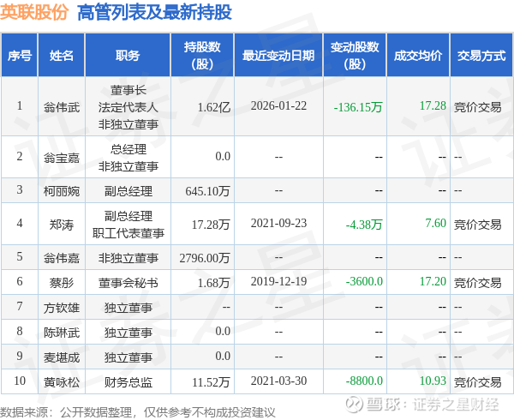
Task: Click the date 2026-01-22
Action: tap(278, 106)
